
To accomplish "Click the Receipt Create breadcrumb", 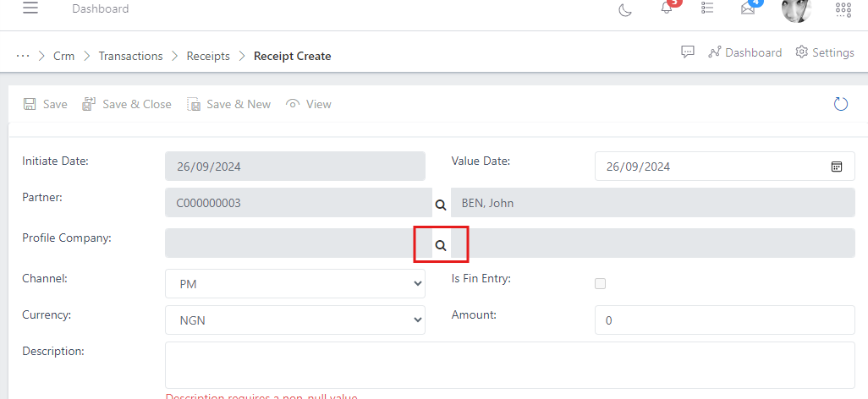I will [x=292, y=56].
